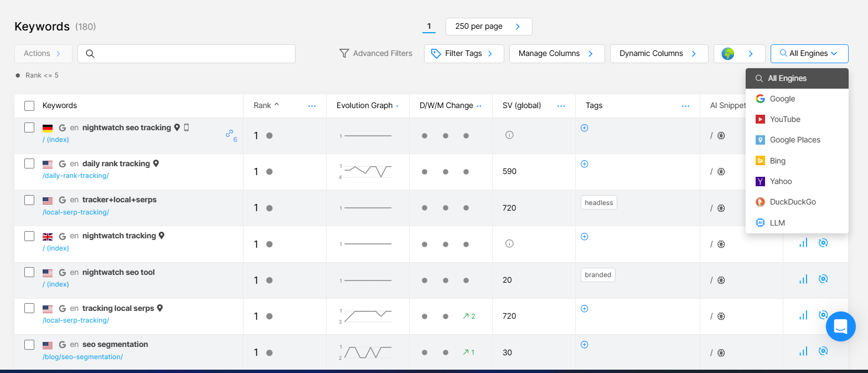868x373 pixels.
Task: Click the location pin beside daily rank tracking
Action: point(156,163)
